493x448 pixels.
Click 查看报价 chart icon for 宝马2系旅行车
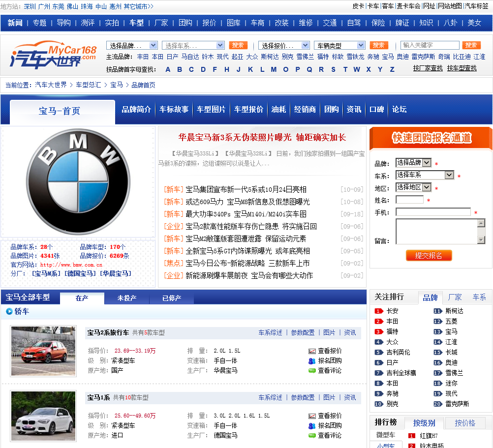point(312,351)
